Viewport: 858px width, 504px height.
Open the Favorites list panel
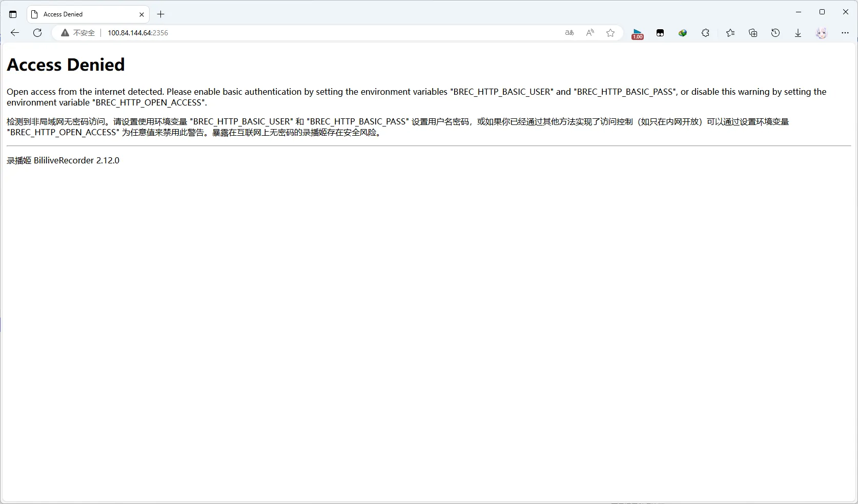pyautogui.click(x=730, y=33)
